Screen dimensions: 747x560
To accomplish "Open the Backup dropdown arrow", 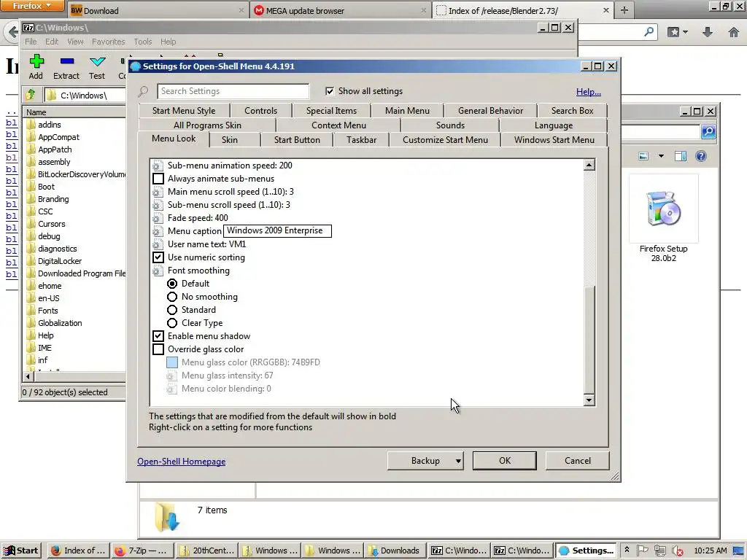I will pos(458,461).
